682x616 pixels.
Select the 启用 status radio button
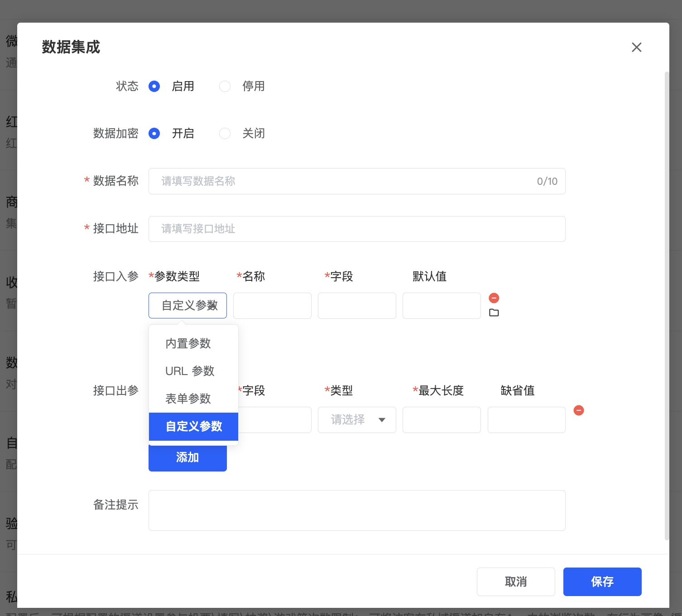(x=154, y=87)
